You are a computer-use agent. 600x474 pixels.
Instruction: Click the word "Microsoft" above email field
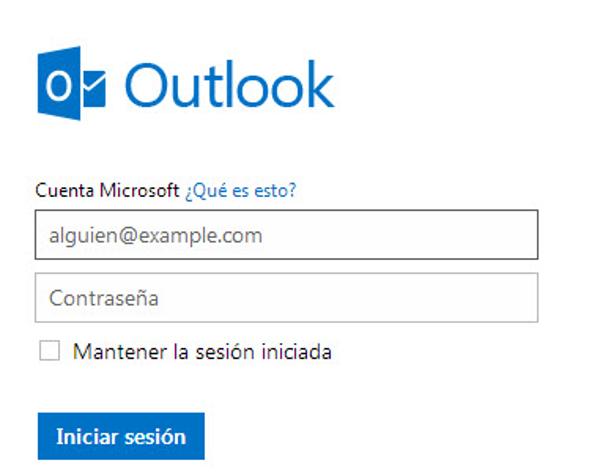point(139,190)
